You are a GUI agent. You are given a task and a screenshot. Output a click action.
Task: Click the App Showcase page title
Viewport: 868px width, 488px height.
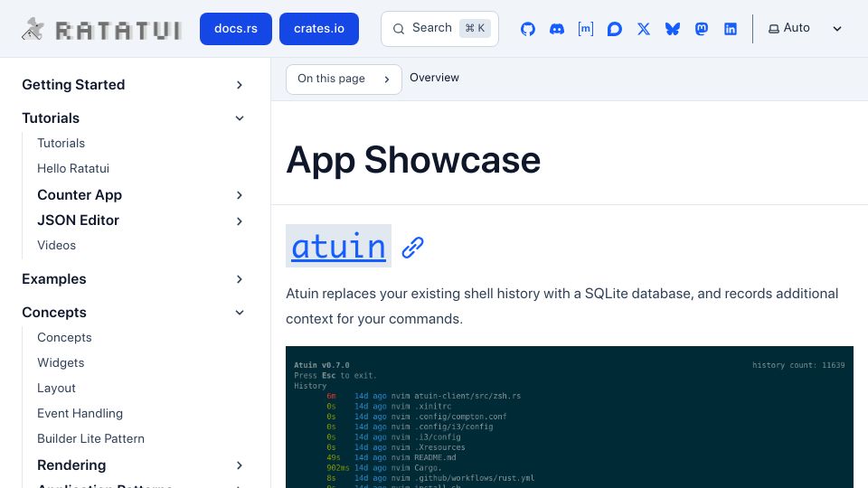[413, 160]
